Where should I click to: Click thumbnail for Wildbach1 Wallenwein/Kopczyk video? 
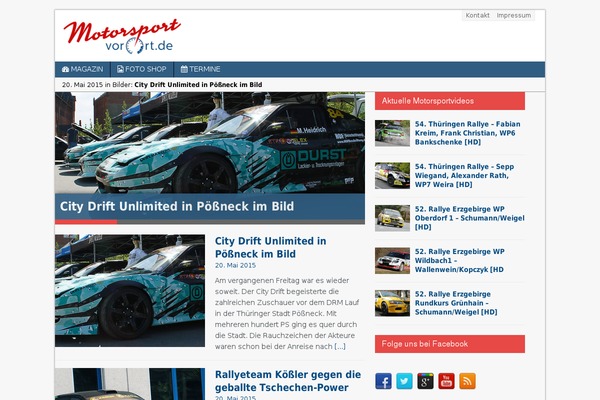coord(392,261)
